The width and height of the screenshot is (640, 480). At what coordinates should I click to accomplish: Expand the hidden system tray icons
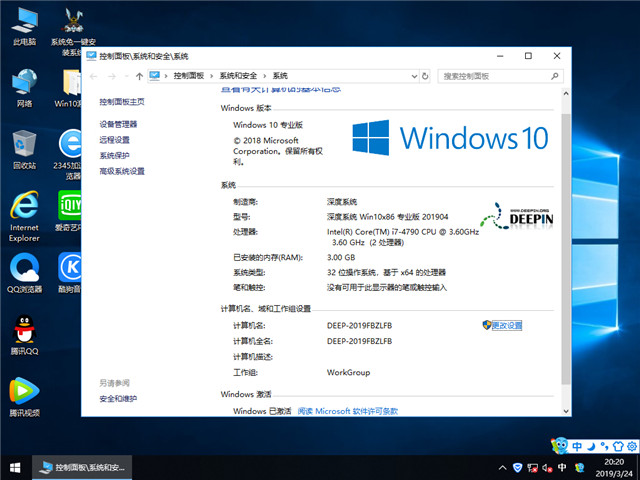501,467
